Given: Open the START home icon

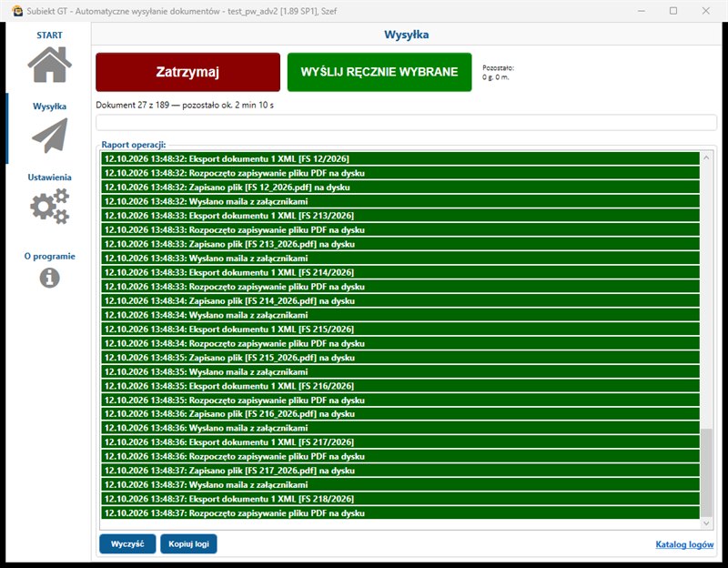Looking at the screenshot, I should click(x=50, y=65).
